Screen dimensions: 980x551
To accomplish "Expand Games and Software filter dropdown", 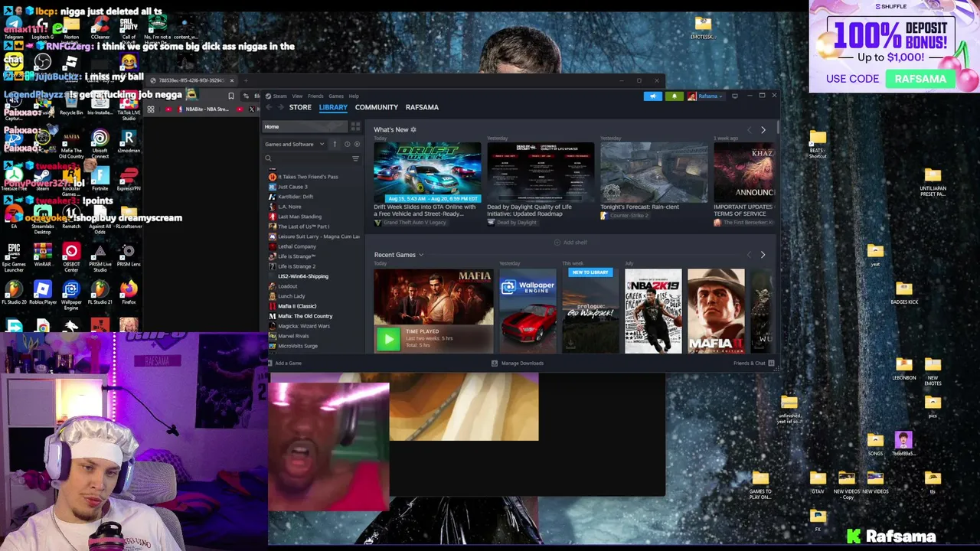I will coord(294,144).
